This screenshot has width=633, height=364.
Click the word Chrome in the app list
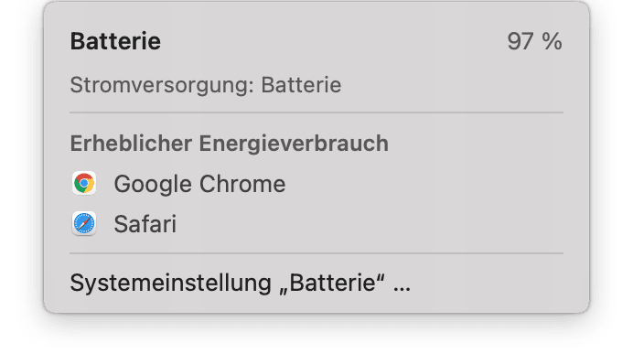coord(242,184)
